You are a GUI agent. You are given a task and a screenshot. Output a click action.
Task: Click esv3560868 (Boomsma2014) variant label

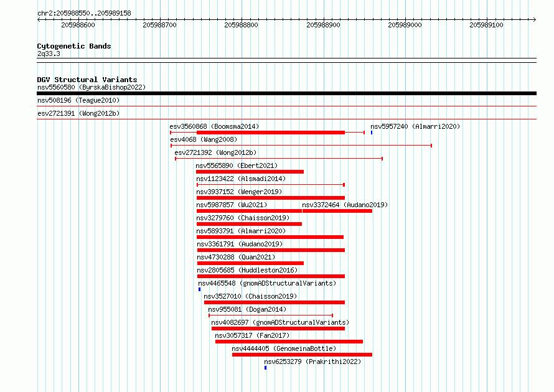pos(214,126)
